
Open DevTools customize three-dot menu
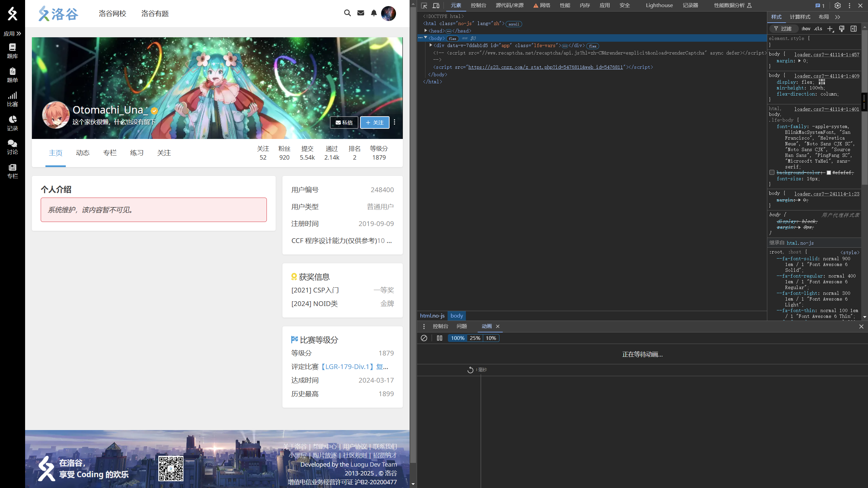(x=849, y=6)
